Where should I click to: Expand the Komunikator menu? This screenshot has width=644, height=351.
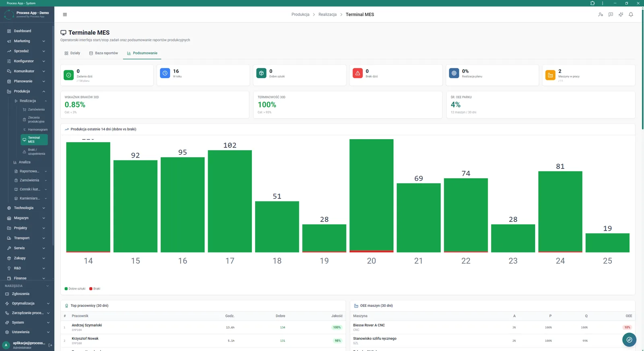point(27,71)
